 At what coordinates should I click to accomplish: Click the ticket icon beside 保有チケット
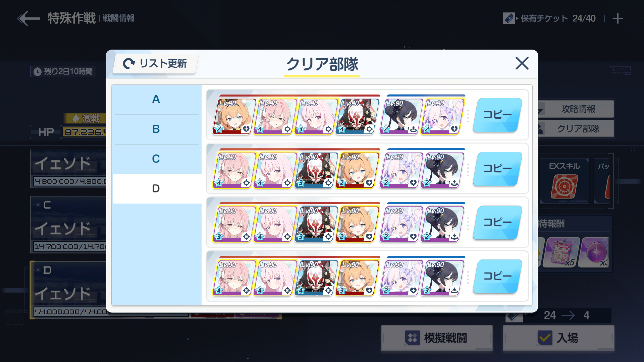coord(508,18)
